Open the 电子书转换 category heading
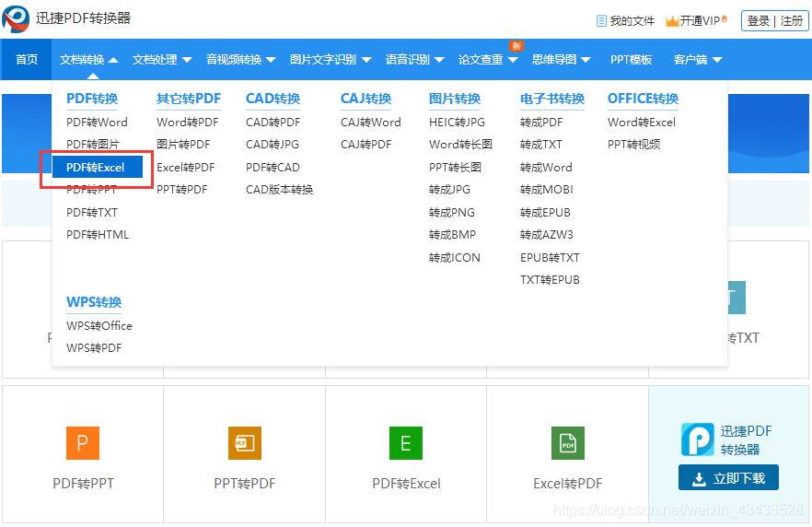This screenshot has height=527, width=812. point(552,99)
